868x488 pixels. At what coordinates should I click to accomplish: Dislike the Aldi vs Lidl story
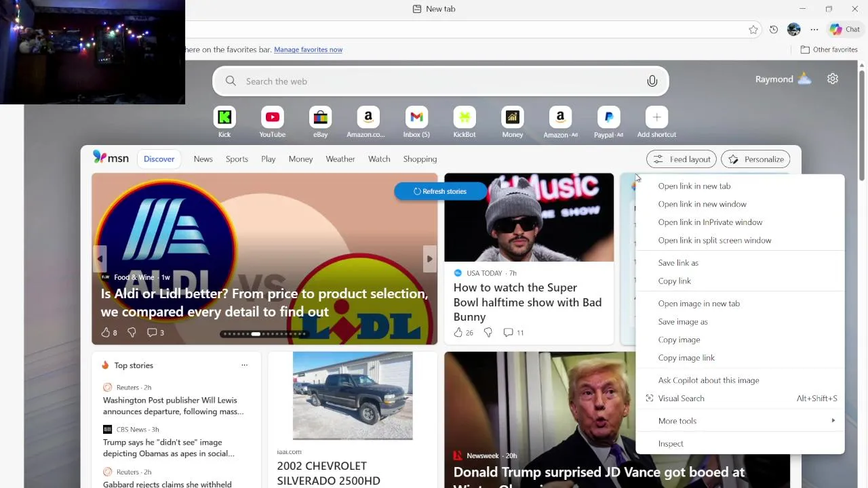[132, 332]
